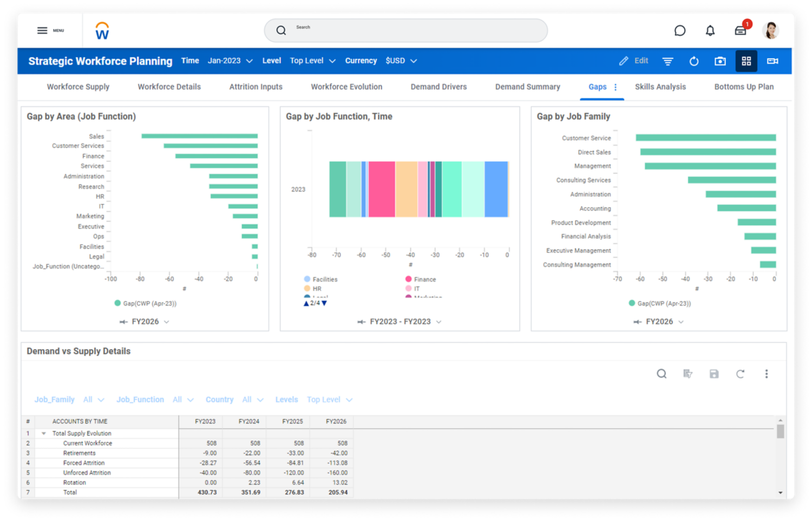Screen dimensions: 812x521
Task: Toggle the presentation mode icon
Action: point(772,61)
